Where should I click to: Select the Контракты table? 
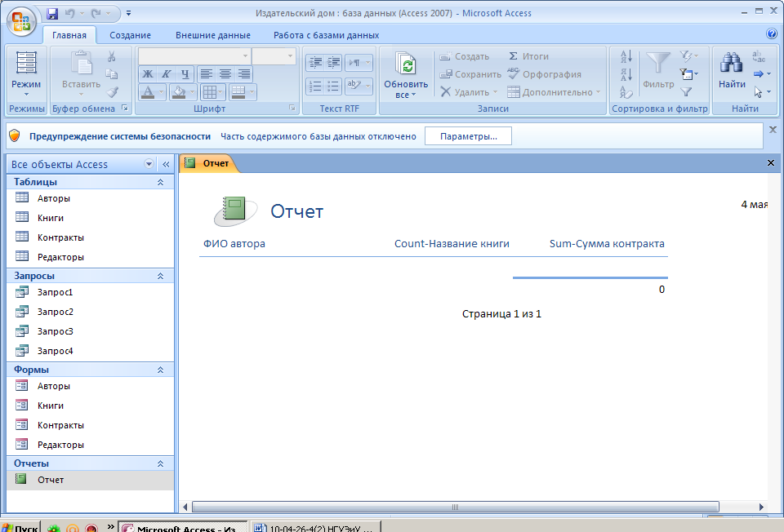[90, 237]
